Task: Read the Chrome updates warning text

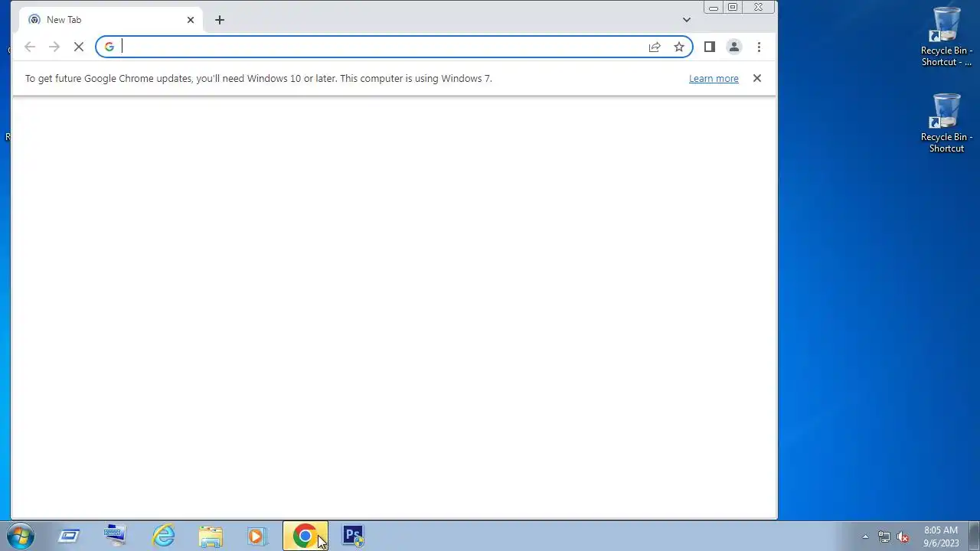Action: coord(258,78)
